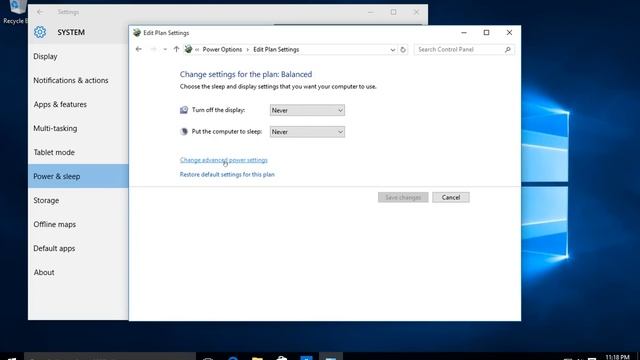640x360 pixels.
Task: Select Multi-tasking in Settings sidebar
Action: [78, 128]
